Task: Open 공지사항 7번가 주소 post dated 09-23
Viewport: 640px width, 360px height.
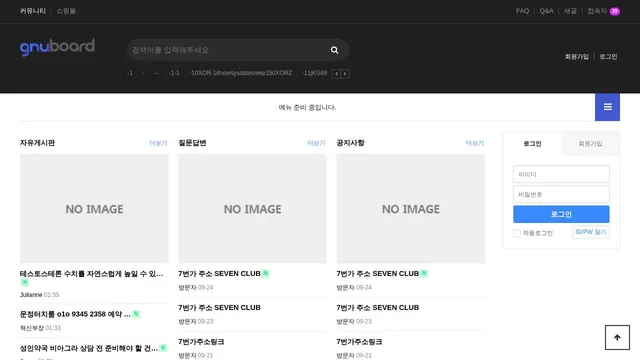Action: (x=378, y=307)
